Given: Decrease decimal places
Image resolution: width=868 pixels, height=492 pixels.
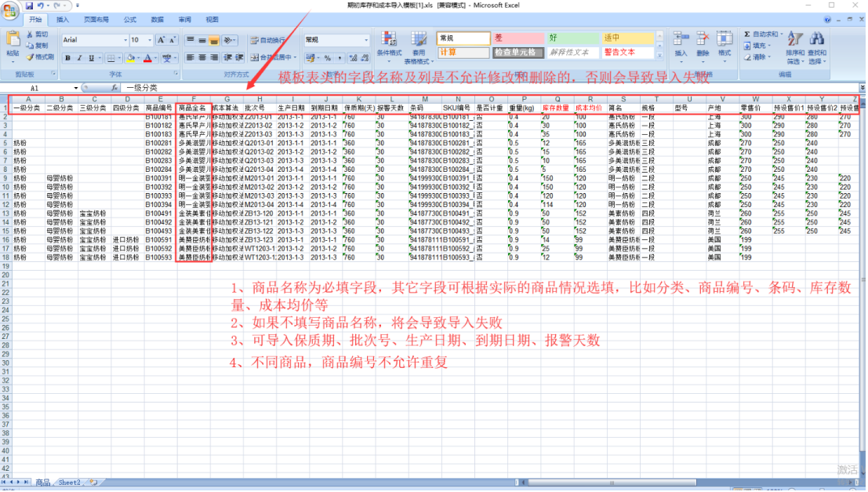Looking at the screenshot, I should point(365,57).
